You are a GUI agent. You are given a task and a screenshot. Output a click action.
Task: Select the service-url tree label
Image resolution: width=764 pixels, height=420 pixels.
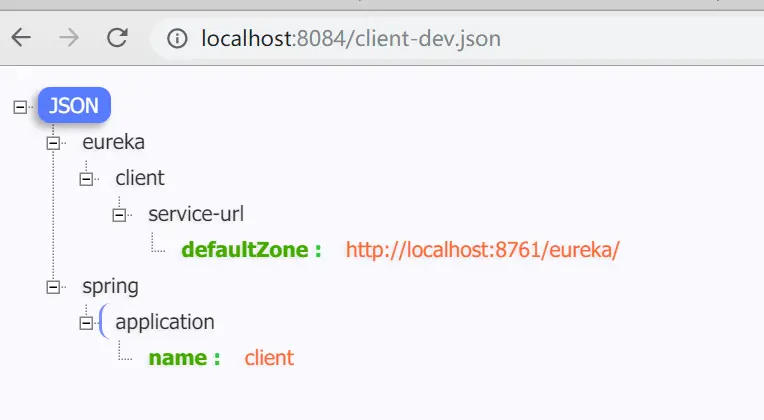(196, 214)
